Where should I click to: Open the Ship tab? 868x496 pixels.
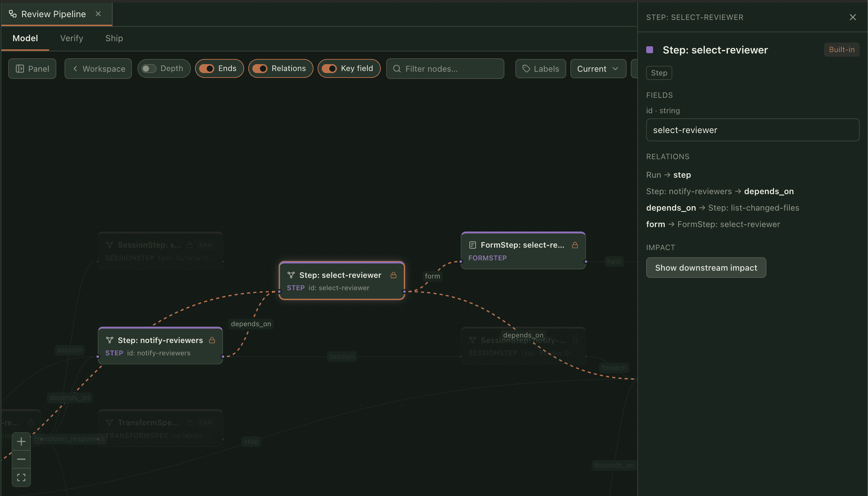click(114, 38)
